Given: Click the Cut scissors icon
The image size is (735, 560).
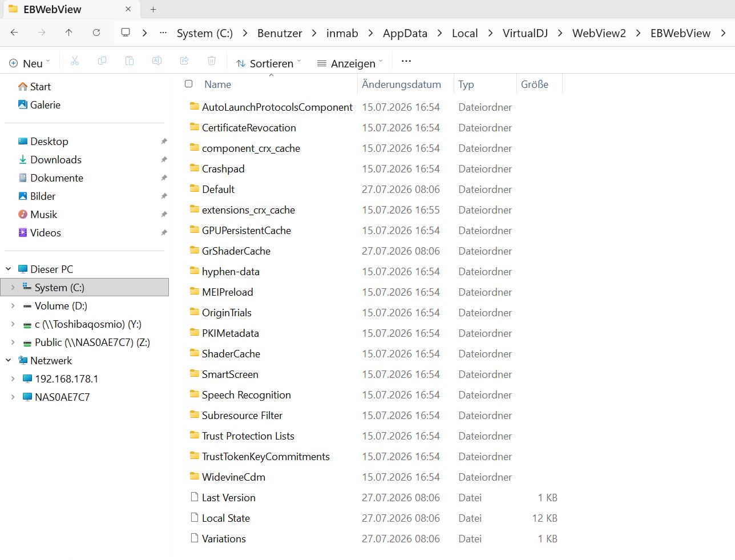Looking at the screenshot, I should [75, 61].
